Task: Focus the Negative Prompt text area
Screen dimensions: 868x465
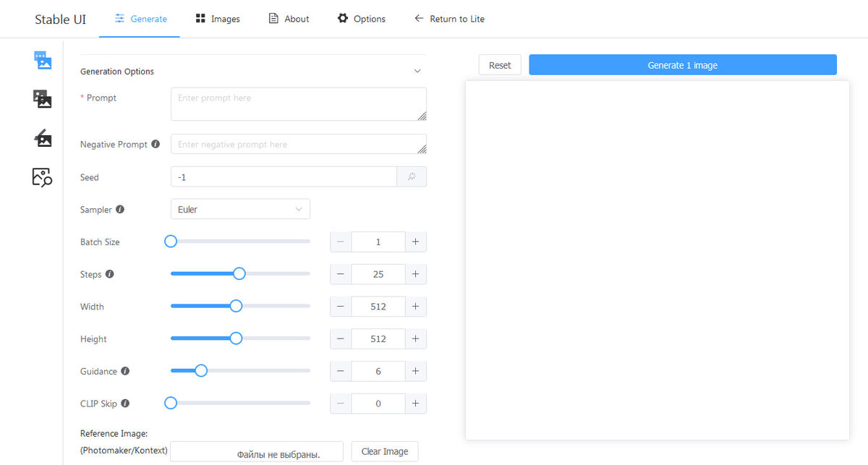Action: click(299, 144)
